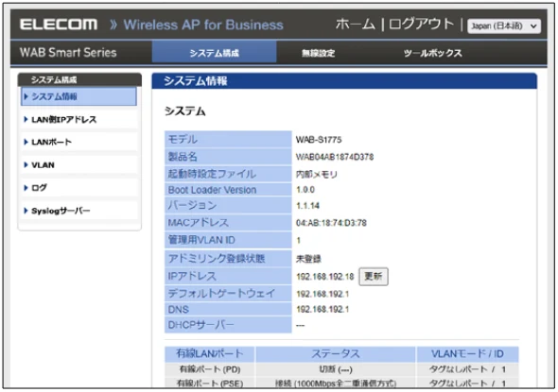The width and height of the screenshot is (558, 392).
Task: Click the Wireless AP for Business title
Action: coord(203,25)
